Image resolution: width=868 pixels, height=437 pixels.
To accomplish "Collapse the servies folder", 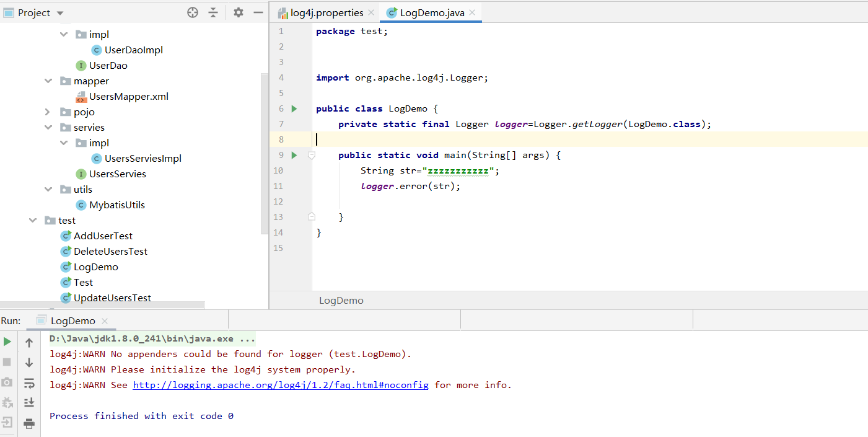I will (x=48, y=128).
